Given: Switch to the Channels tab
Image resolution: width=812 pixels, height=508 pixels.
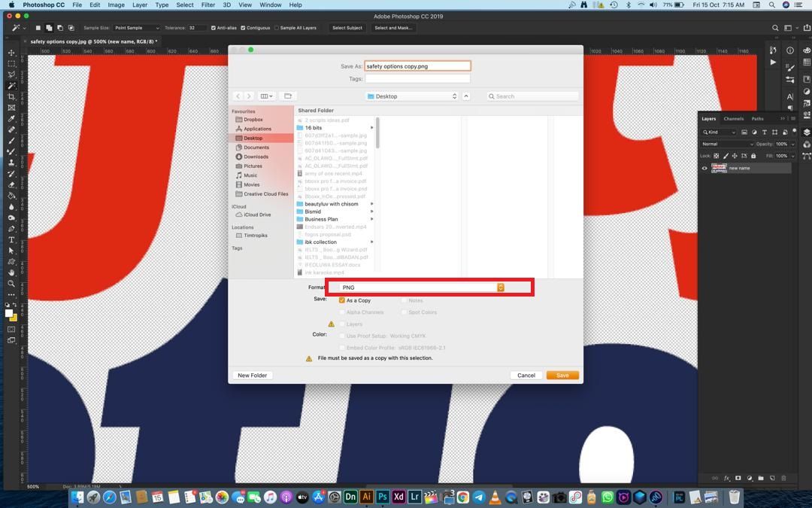Looking at the screenshot, I should tap(733, 119).
